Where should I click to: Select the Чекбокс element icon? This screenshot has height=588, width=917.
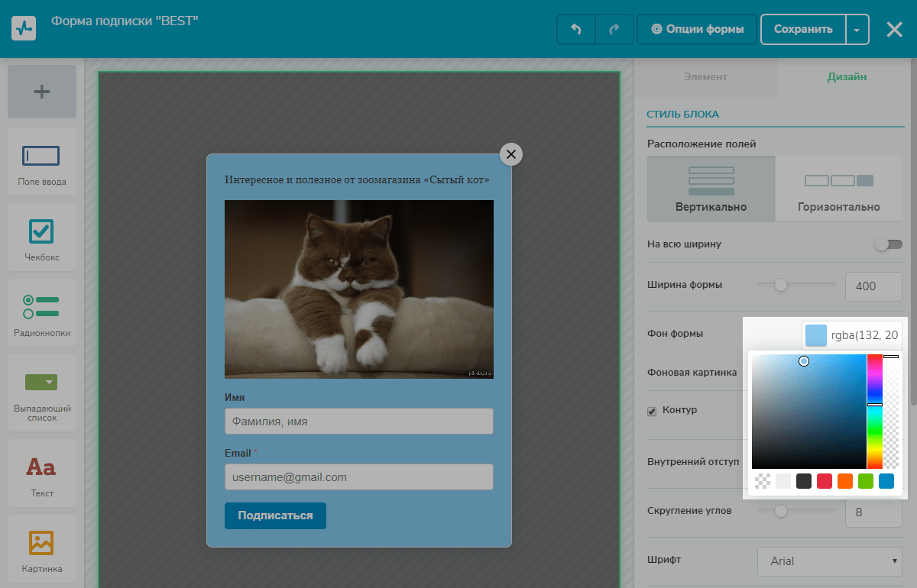[x=42, y=232]
